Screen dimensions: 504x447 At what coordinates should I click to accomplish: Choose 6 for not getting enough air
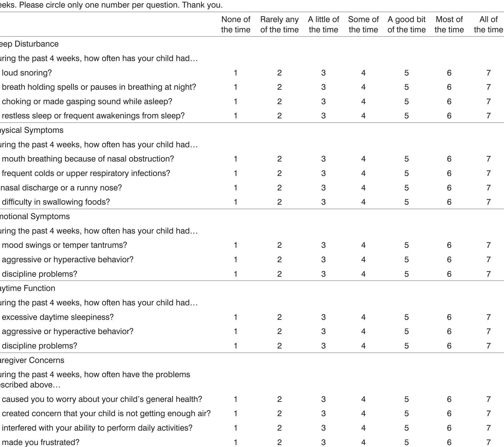tap(449, 413)
